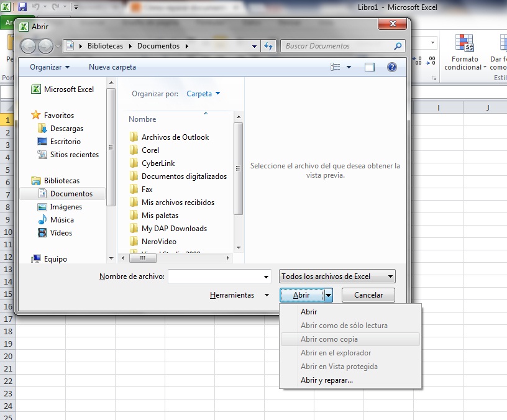
Task: Select Bibliotecas in the navigation pane
Action: 55,180
